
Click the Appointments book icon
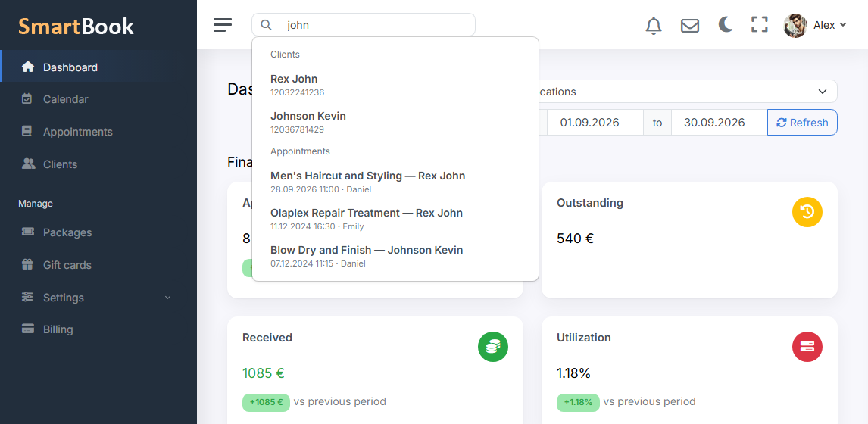(x=27, y=132)
